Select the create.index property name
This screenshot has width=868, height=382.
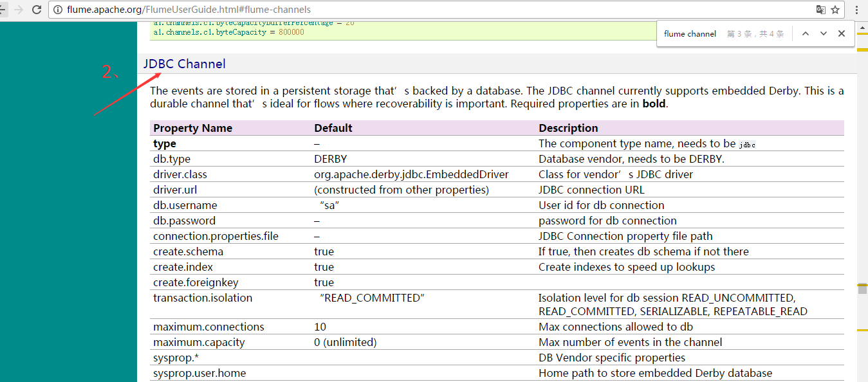point(183,267)
